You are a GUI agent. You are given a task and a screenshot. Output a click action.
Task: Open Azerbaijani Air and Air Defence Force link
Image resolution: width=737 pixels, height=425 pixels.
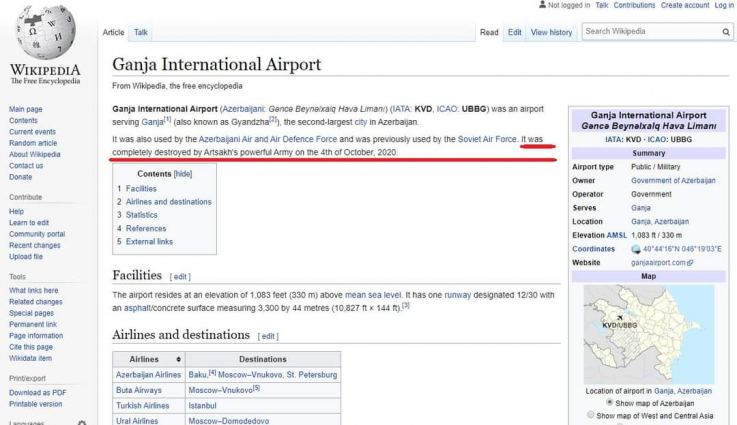[267, 139]
